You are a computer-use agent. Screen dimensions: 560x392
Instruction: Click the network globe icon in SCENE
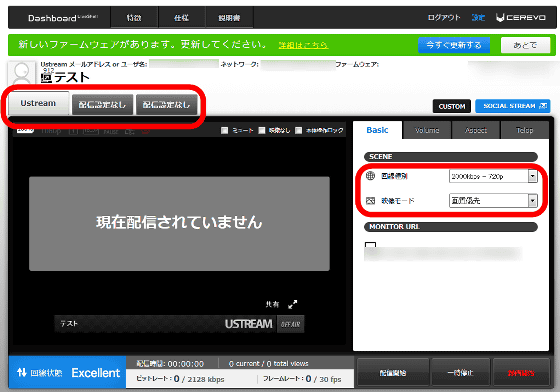pyautogui.click(x=370, y=176)
